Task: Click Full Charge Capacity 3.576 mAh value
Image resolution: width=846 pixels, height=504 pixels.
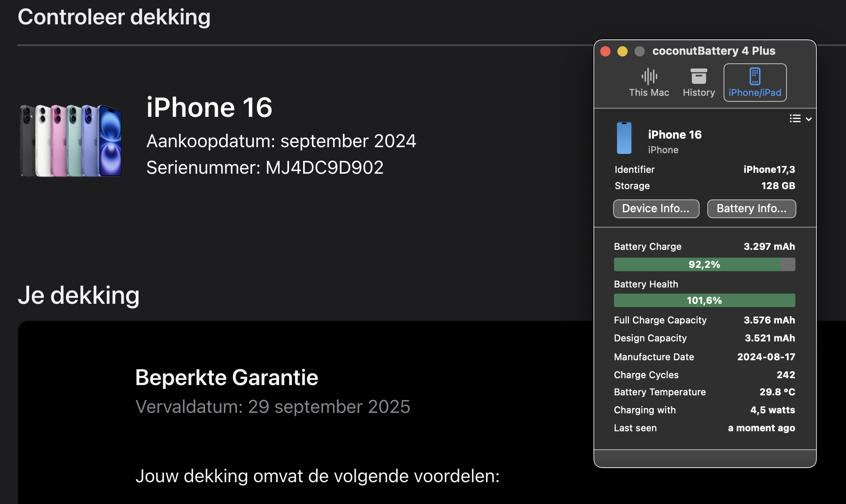Action: coord(769,320)
